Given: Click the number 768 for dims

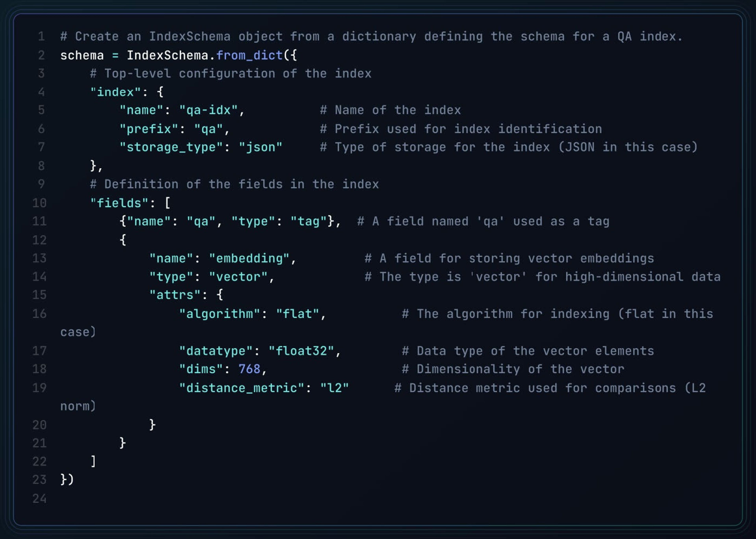Looking at the screenshot, I should 249,369.
